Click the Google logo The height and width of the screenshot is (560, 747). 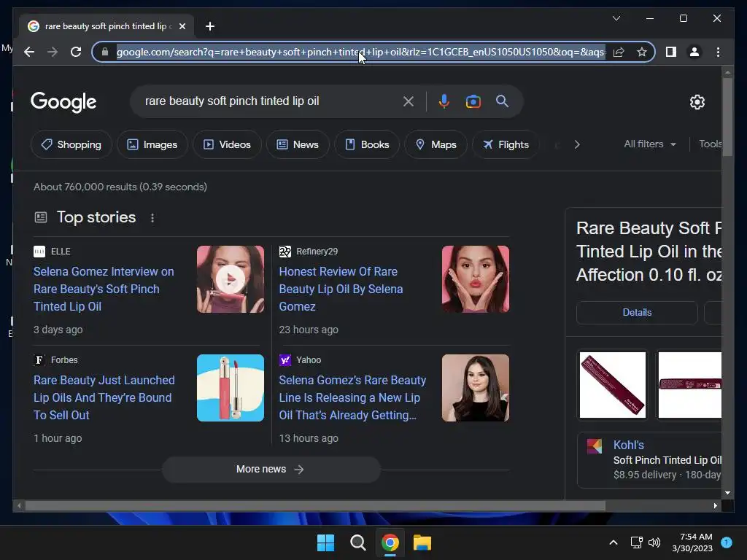pos(63,102)
